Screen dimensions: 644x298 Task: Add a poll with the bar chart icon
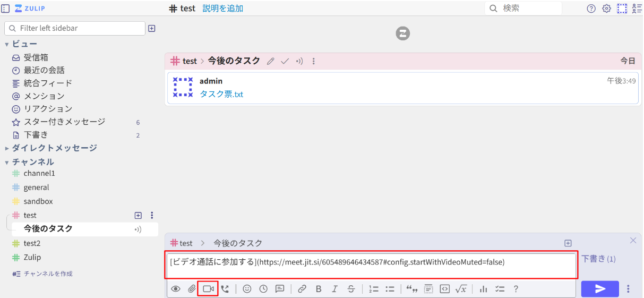[x=483, y=289]
